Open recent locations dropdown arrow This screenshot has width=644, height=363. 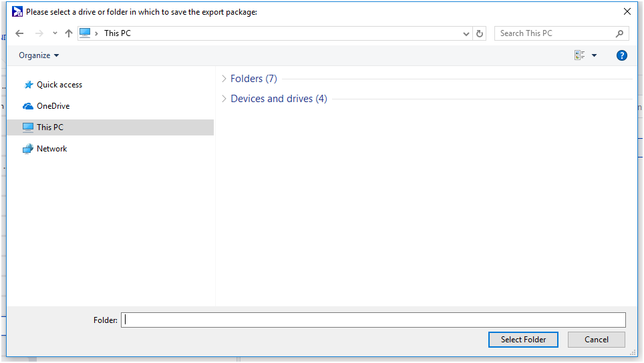[x=55, y=33]
